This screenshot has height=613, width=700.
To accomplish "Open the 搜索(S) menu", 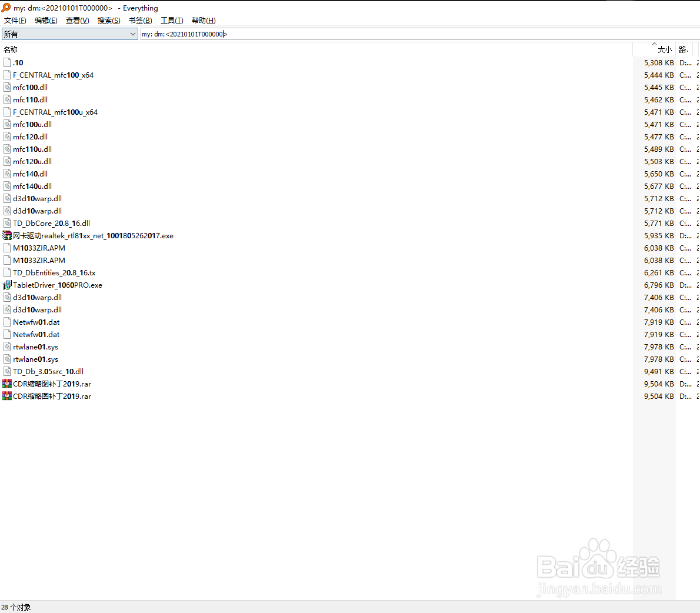I will tap(109, 21).
